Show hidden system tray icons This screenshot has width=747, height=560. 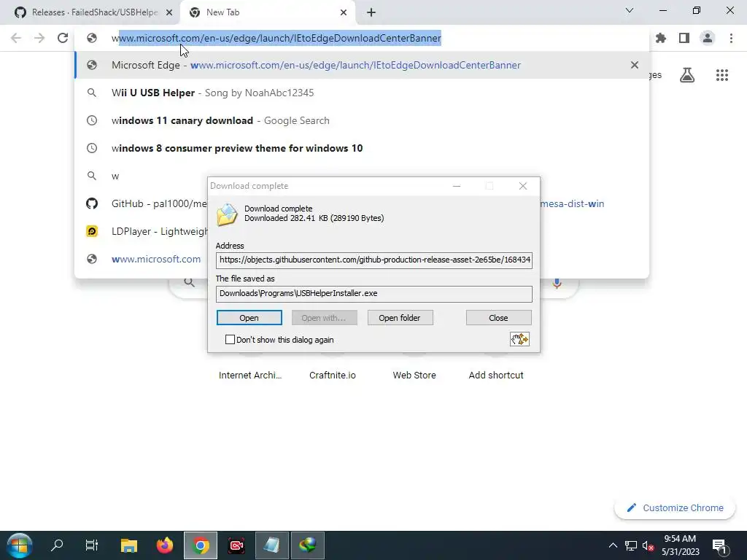coord(613,545)
